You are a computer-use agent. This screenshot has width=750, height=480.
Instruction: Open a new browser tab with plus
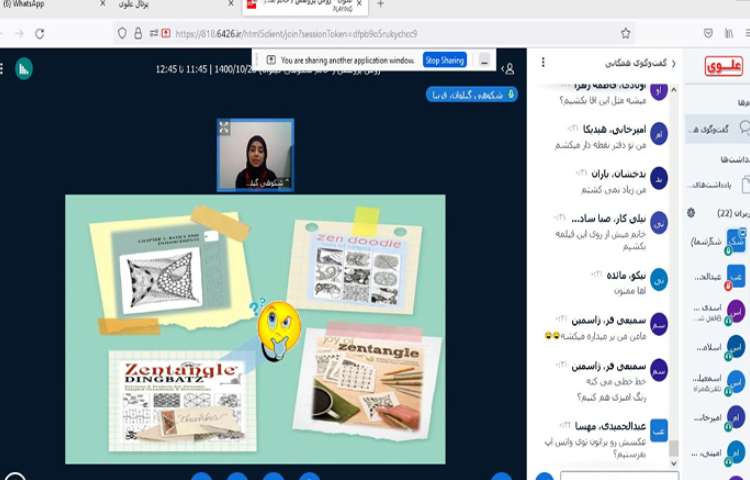[380, 4]
